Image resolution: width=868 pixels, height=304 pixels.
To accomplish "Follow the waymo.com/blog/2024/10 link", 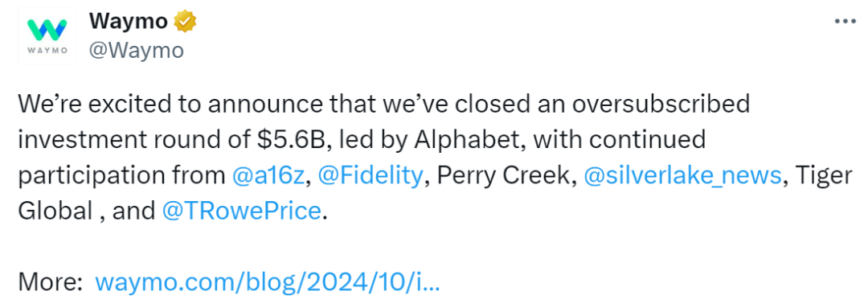I will point(268,282).
